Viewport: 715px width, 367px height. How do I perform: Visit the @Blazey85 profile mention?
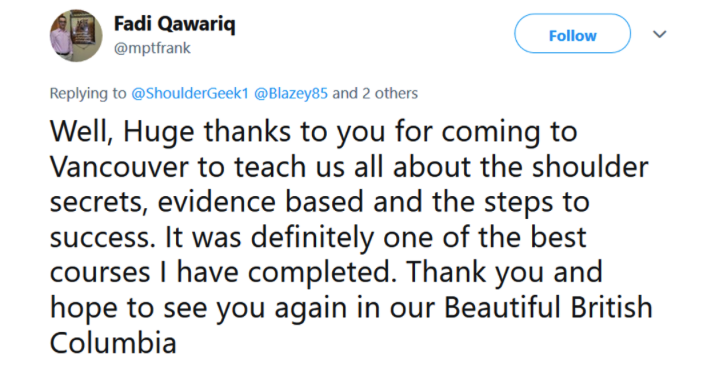click(290, 93)
